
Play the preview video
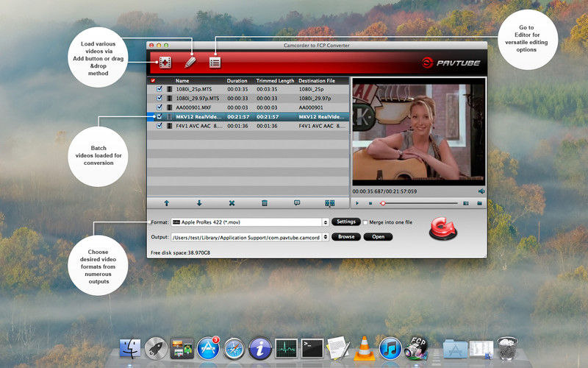click(x=357, y=202)
